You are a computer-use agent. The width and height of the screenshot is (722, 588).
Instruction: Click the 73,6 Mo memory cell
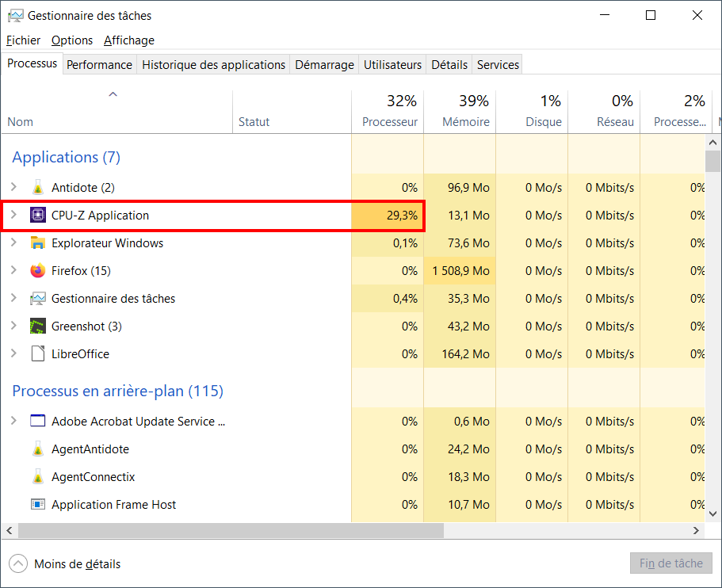[x=460, y=242]
